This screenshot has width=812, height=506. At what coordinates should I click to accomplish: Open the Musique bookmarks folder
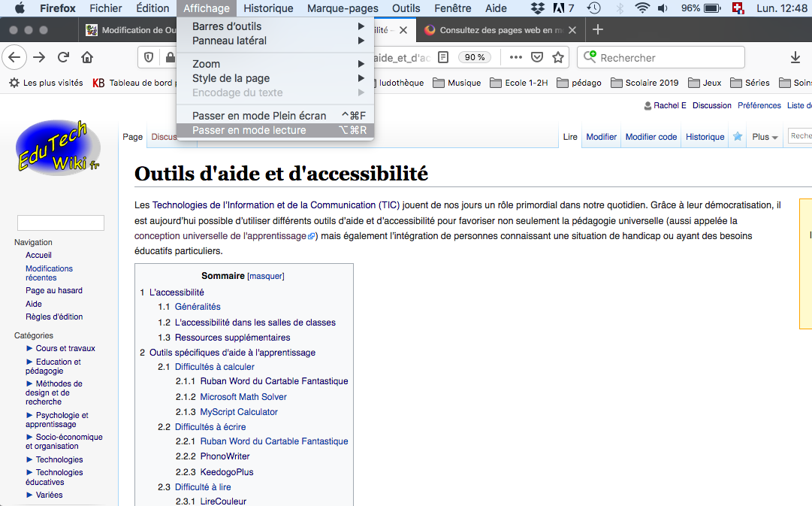[457, 83]
